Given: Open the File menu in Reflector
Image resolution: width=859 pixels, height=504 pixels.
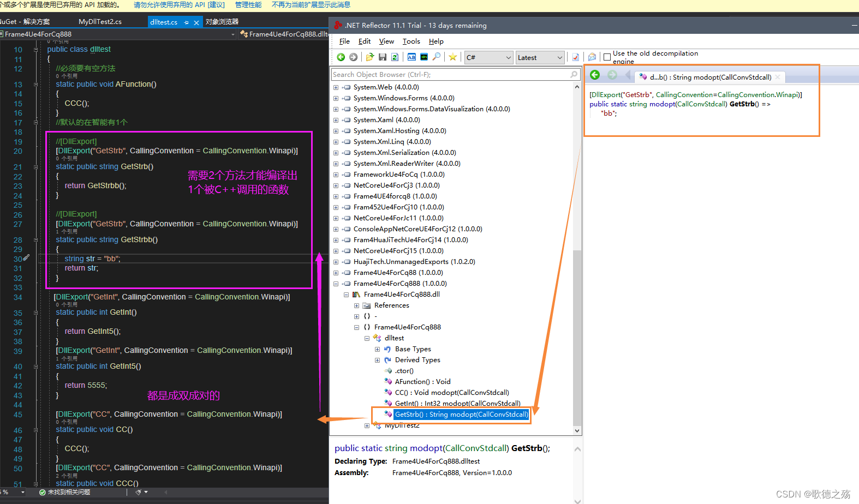Looking at the screenshot, I should [x=344, y=41].
